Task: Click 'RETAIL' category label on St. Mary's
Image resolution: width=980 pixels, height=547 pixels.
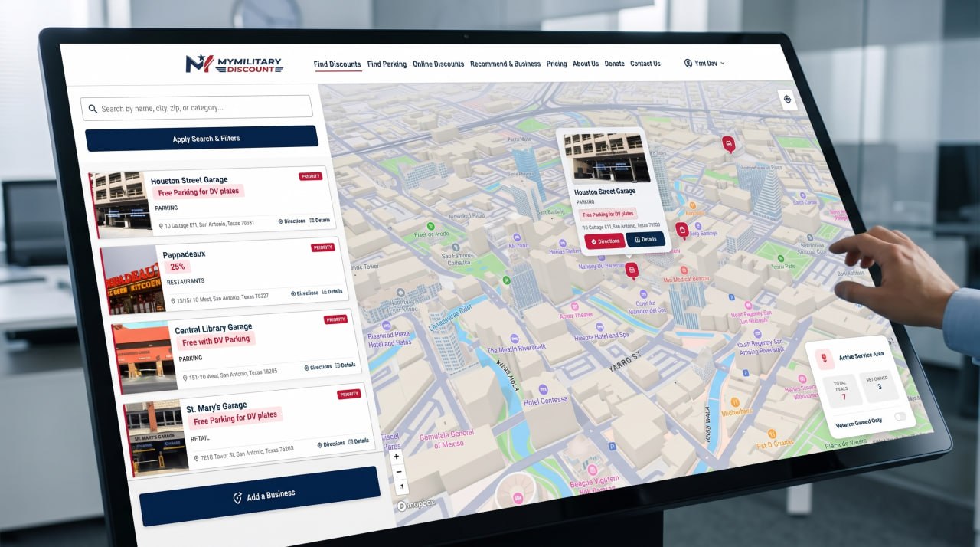Action: [x=201, y=438]
